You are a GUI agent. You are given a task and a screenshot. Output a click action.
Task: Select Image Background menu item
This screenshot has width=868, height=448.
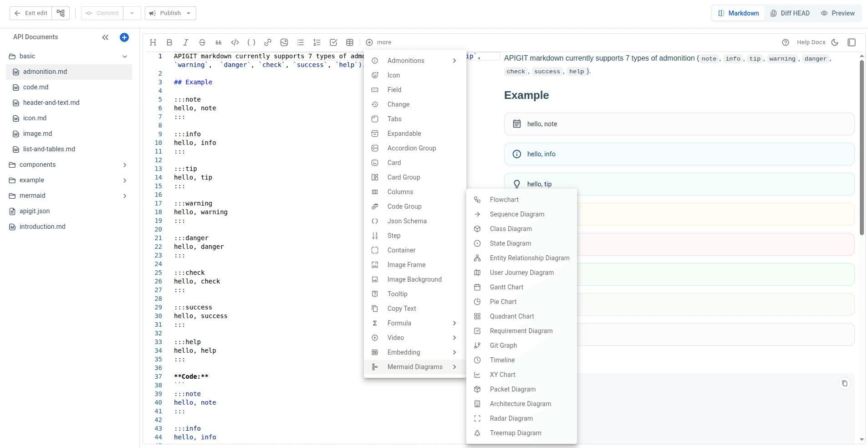click(415, 279)
